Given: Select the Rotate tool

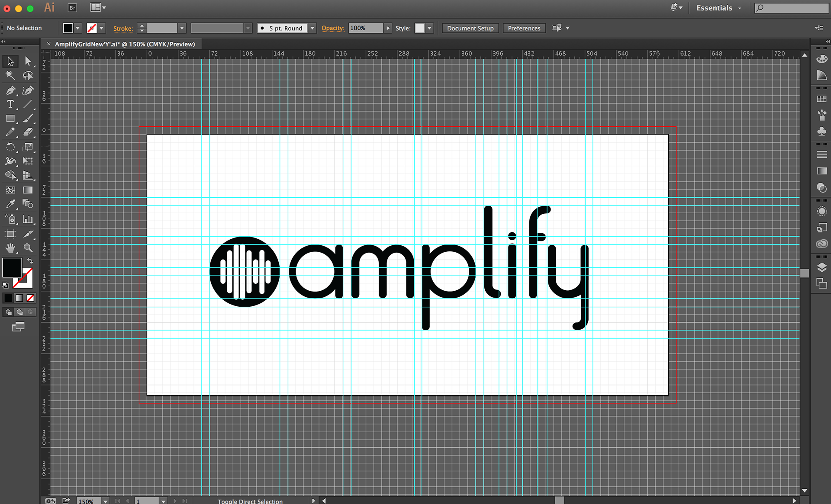Looking at the screenshot, I should click(x=10, y=147).
